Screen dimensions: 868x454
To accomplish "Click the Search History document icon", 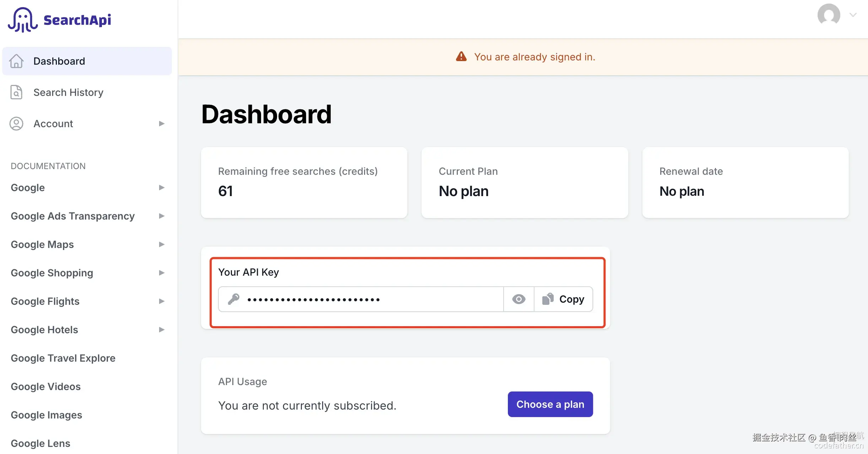I will tap(16, 92).
